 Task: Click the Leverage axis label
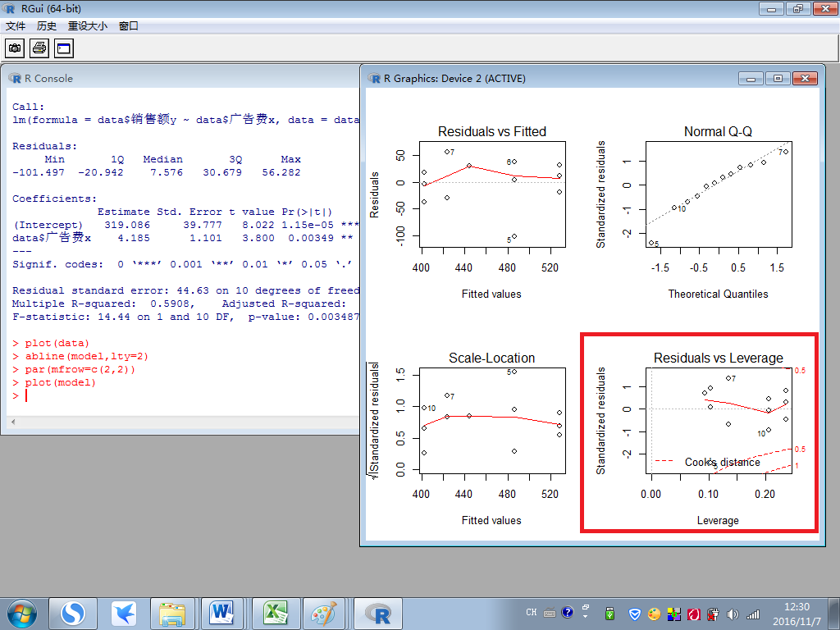click(718, 521)
